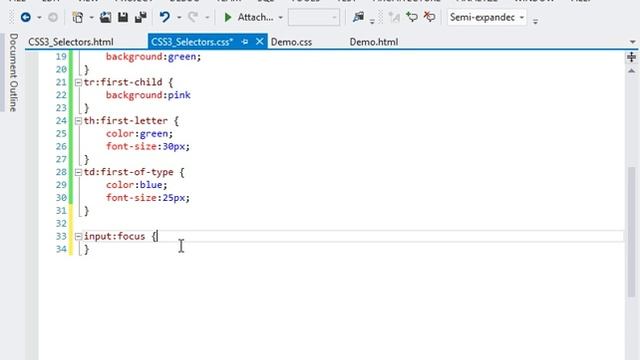This screenshot has height=360, width=640.
Task: Click the Save All multi-disk icon
Action: (141, 17)
